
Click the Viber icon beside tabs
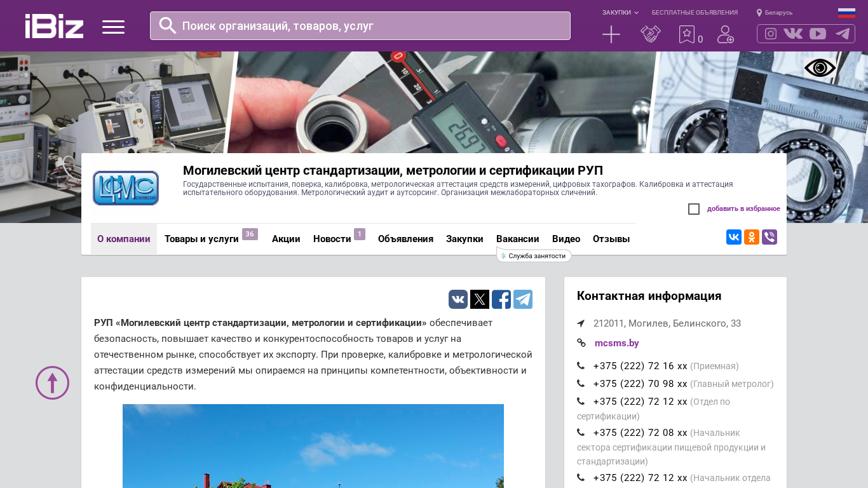coord(770,237)
